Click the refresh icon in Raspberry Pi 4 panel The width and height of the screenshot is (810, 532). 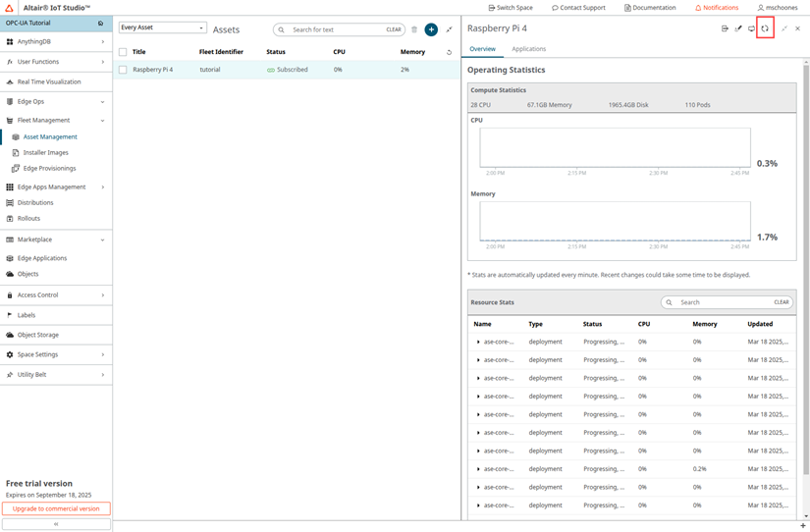(x=765, y=28)
